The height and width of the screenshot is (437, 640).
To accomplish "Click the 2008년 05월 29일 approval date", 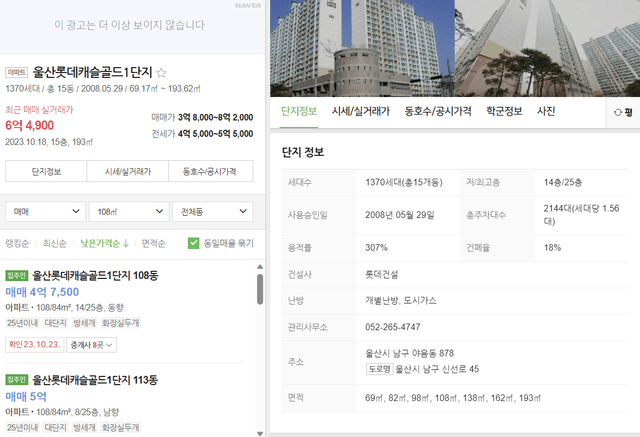I will [x=400, y=215].
